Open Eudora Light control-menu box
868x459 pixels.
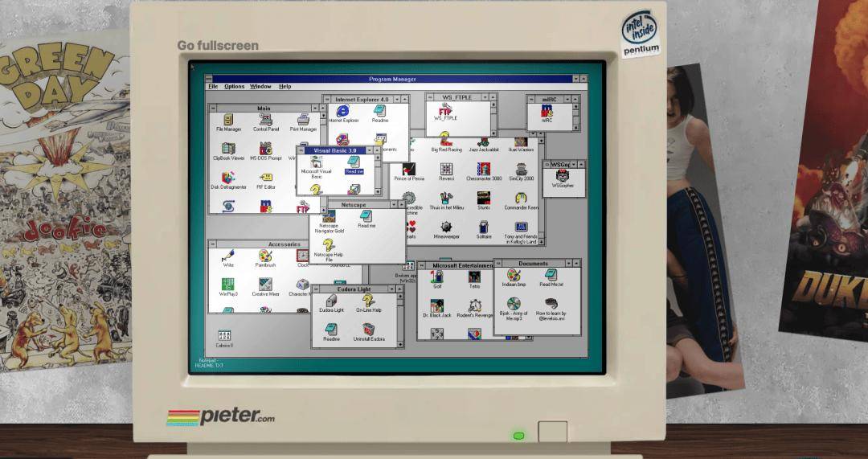pos(316,289)
